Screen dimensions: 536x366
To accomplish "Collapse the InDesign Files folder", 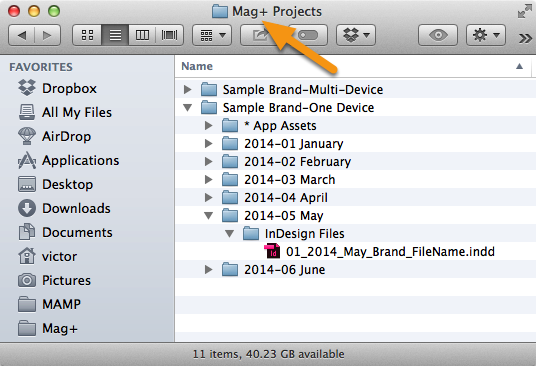I will click(229, 234).
